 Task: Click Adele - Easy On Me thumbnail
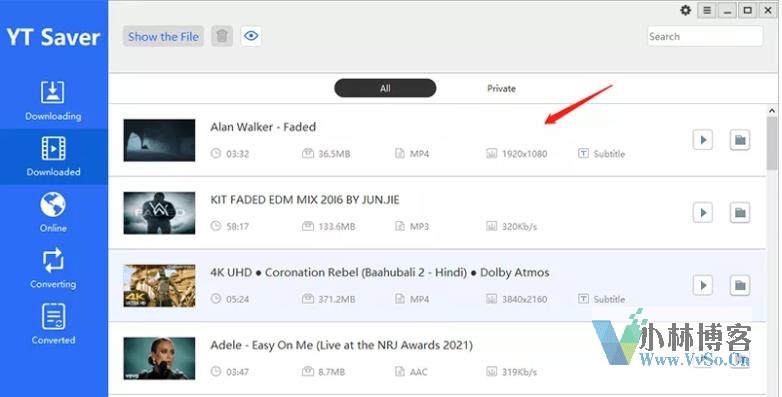[x=160, y=359]
